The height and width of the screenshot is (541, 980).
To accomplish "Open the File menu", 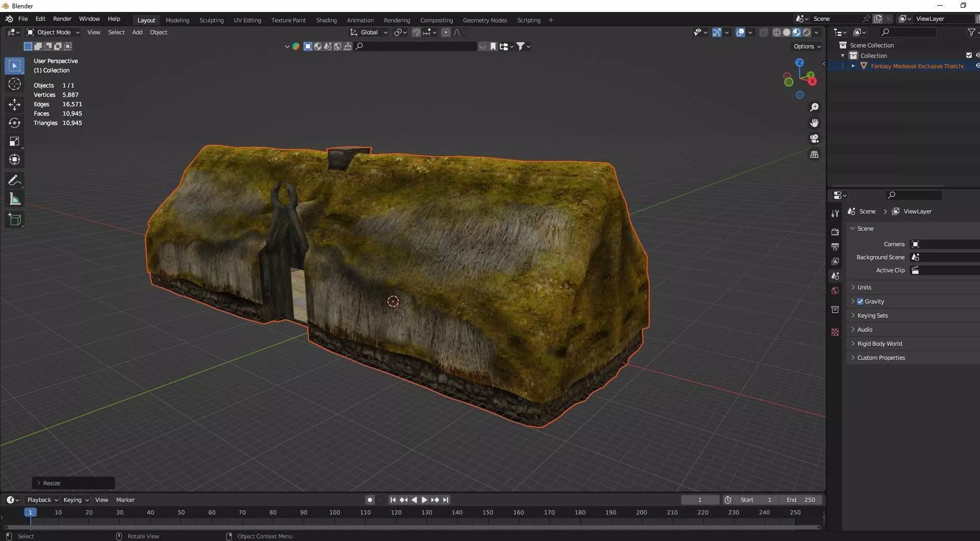I will tap(23, 19).
